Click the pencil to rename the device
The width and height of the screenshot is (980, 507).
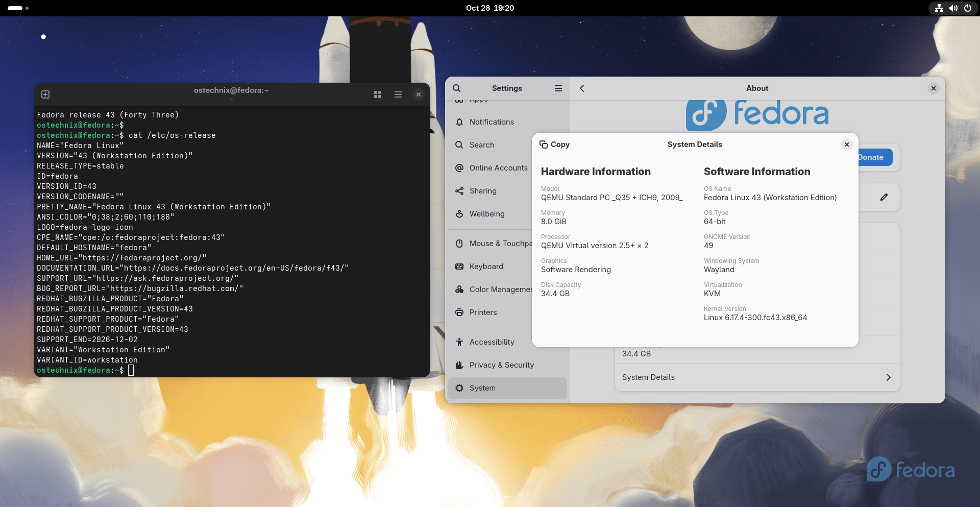(x=884, y=197)
